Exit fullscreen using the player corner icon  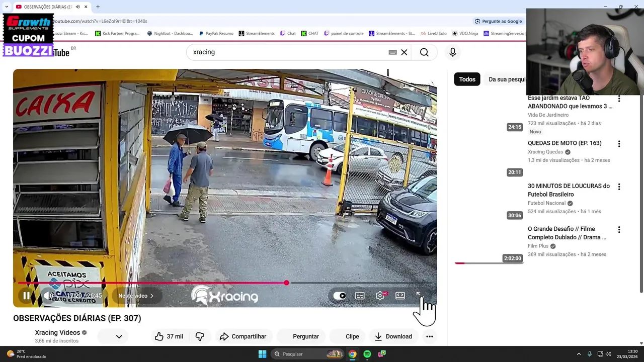(x=419, y=295)
